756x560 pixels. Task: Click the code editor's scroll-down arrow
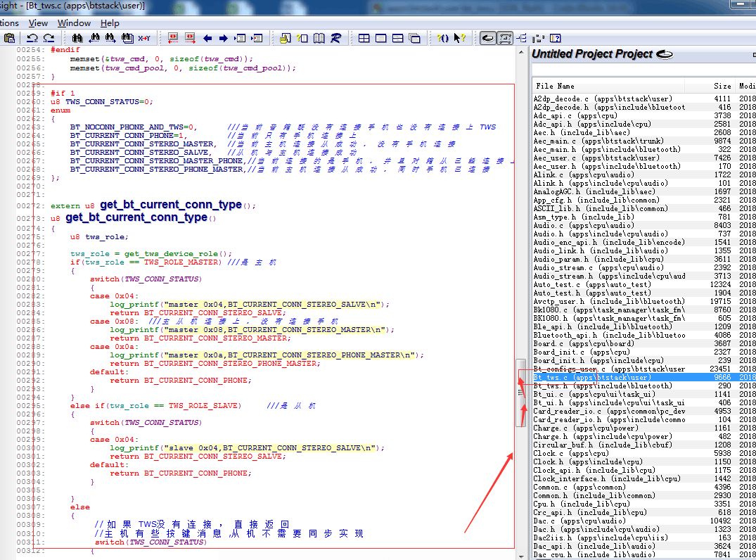[521, 556]
